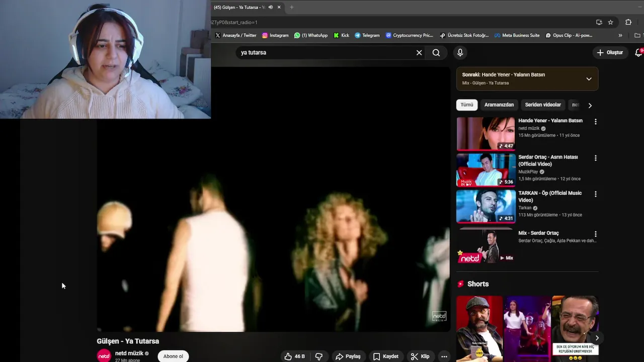Start voice search with microphone
The image size is (644, 362).
coord(460,52)
